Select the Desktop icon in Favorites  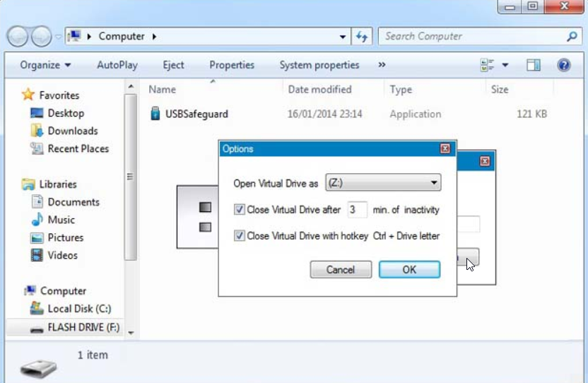37,113
